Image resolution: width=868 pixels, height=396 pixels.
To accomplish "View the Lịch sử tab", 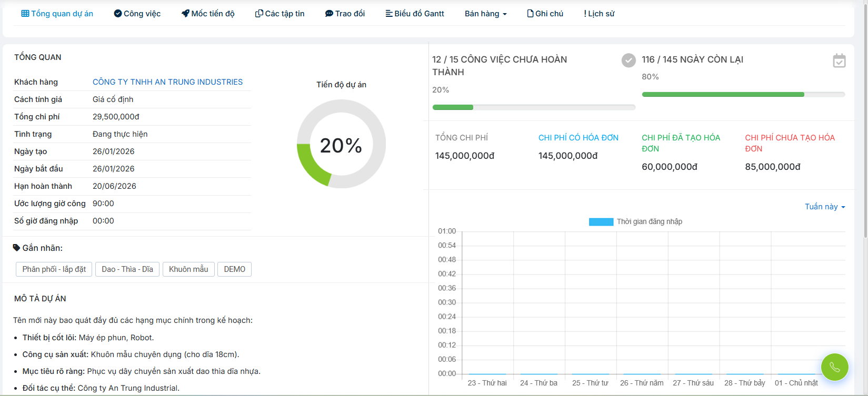I will point(599,14).
